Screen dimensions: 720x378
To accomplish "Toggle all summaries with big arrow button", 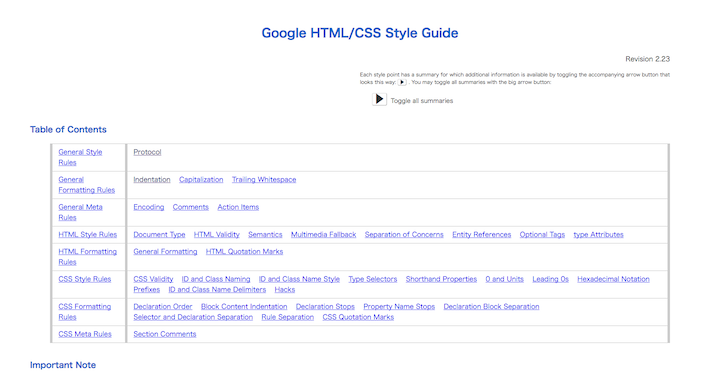I will pos(379,99).
